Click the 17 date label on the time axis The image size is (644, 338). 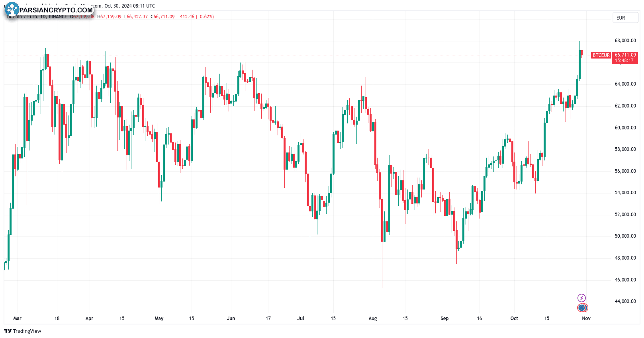click(268, 318)
